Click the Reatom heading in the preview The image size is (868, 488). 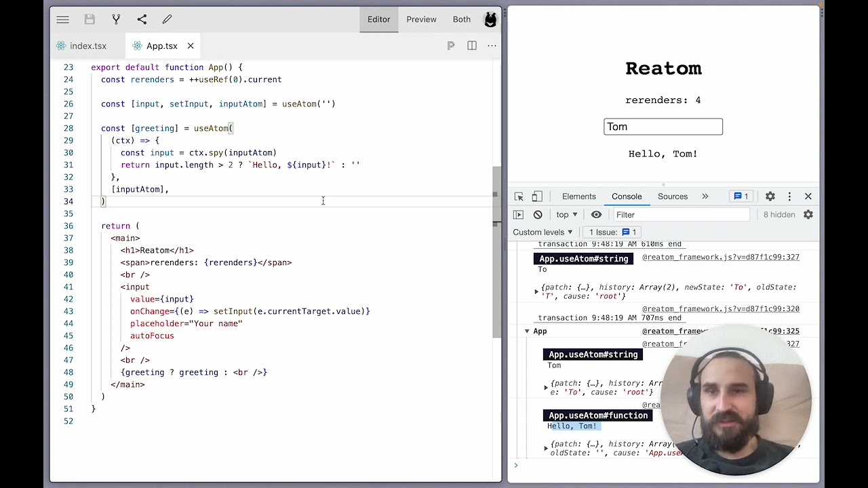coord(663,68)
